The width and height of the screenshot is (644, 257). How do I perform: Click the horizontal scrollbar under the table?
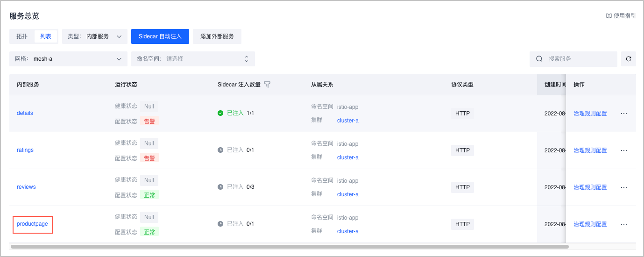pyautogui.click(x=290, y=246)
